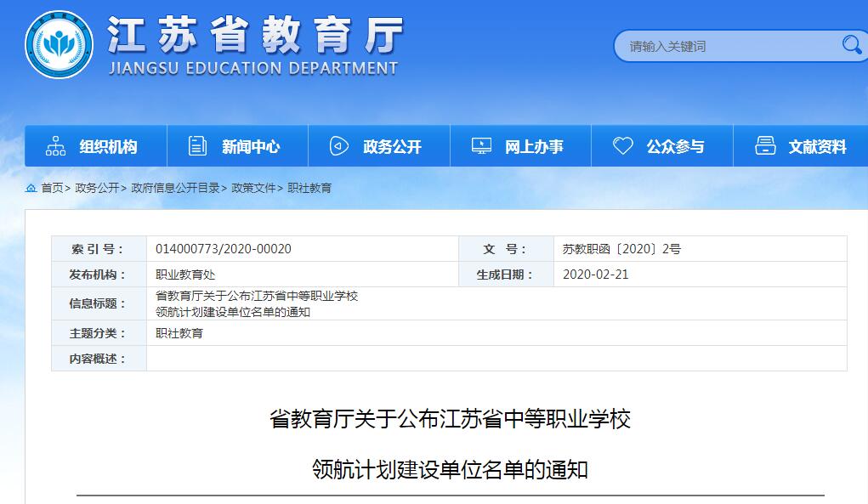The image size is (868, 504).
Task: Click the 文献资料 printer icon
Action: 765,146
